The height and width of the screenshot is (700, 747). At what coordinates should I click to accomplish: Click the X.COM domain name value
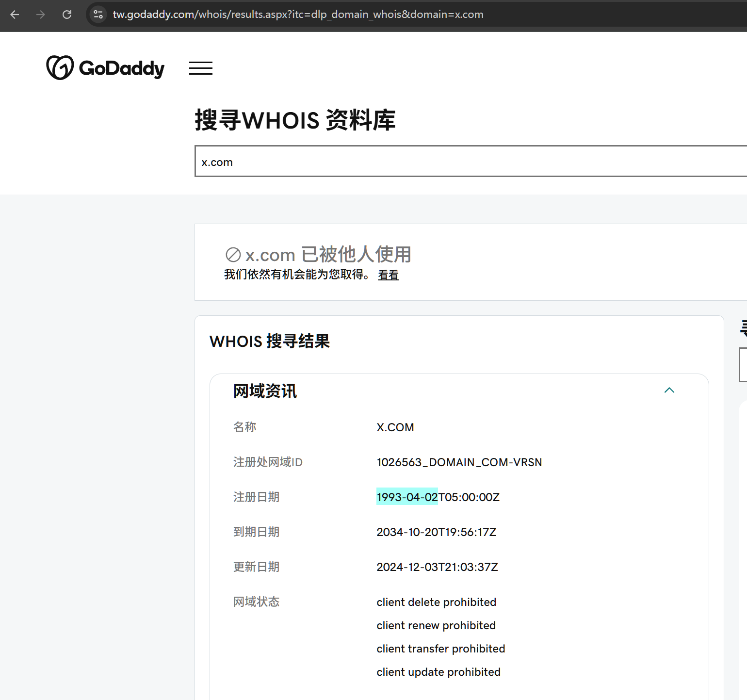tap(395, 427)
